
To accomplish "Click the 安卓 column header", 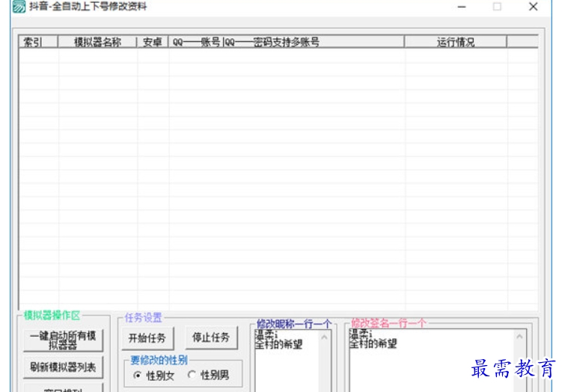I will click(153, 42).
